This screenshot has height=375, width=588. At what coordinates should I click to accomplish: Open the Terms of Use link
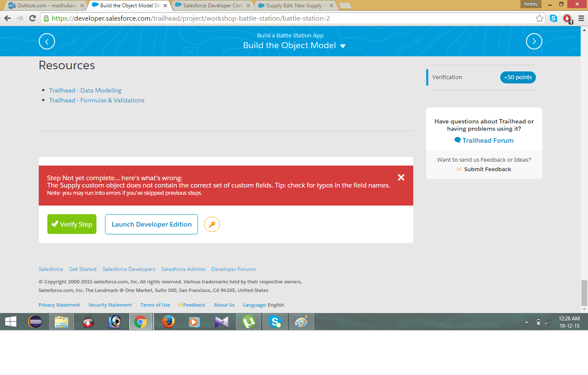tap(155, 305)
